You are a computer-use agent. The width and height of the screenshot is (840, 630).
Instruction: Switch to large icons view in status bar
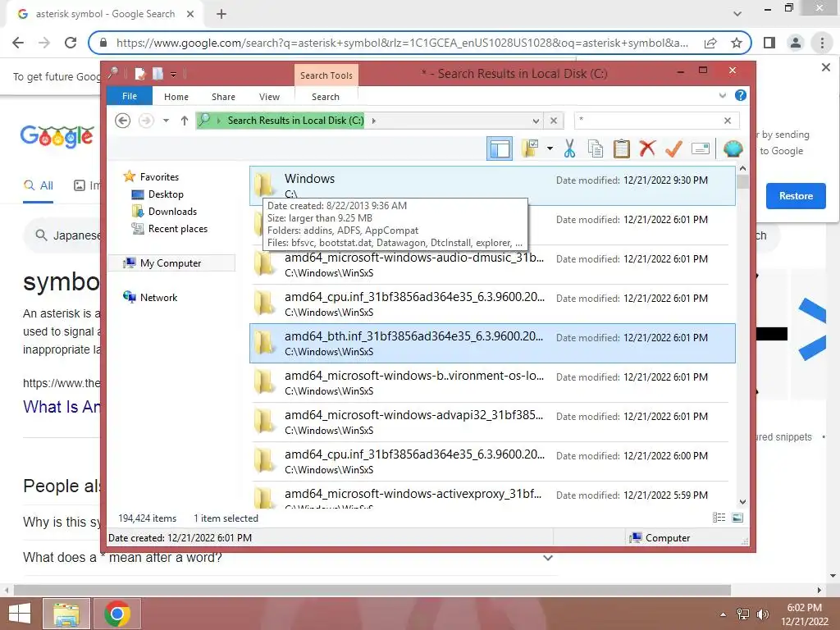pos(737,518)
